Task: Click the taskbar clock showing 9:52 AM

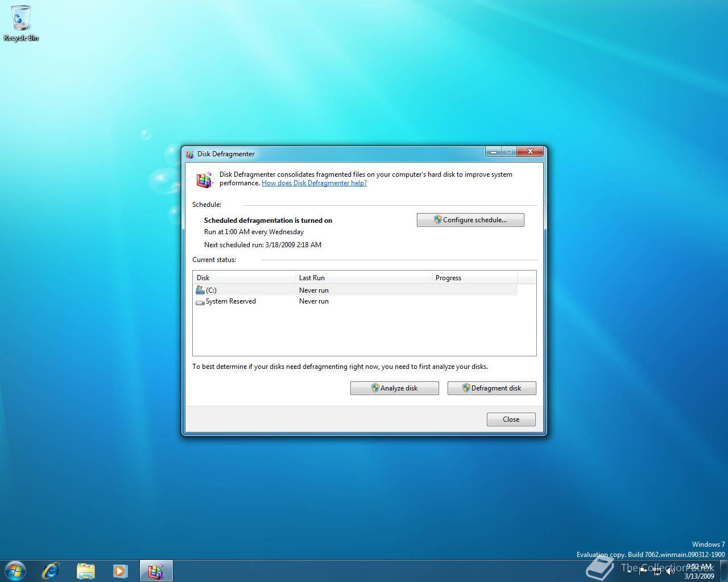Action: coord(699,571)
